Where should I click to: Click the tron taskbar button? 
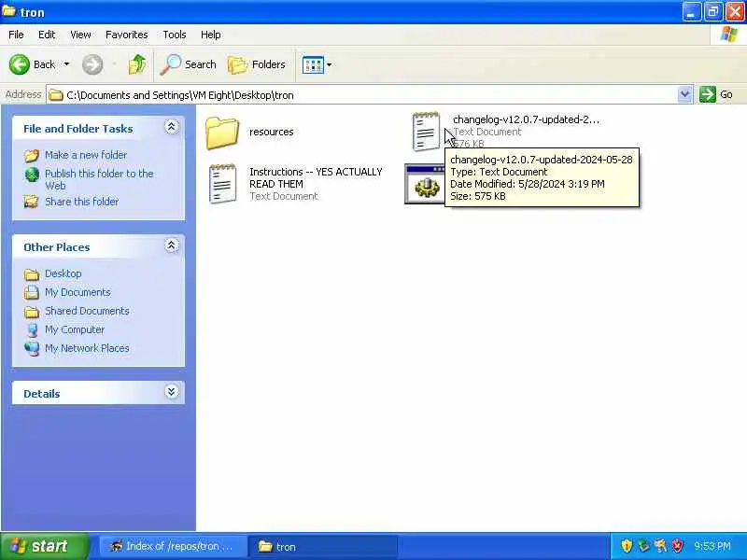(x=323, y=546)
